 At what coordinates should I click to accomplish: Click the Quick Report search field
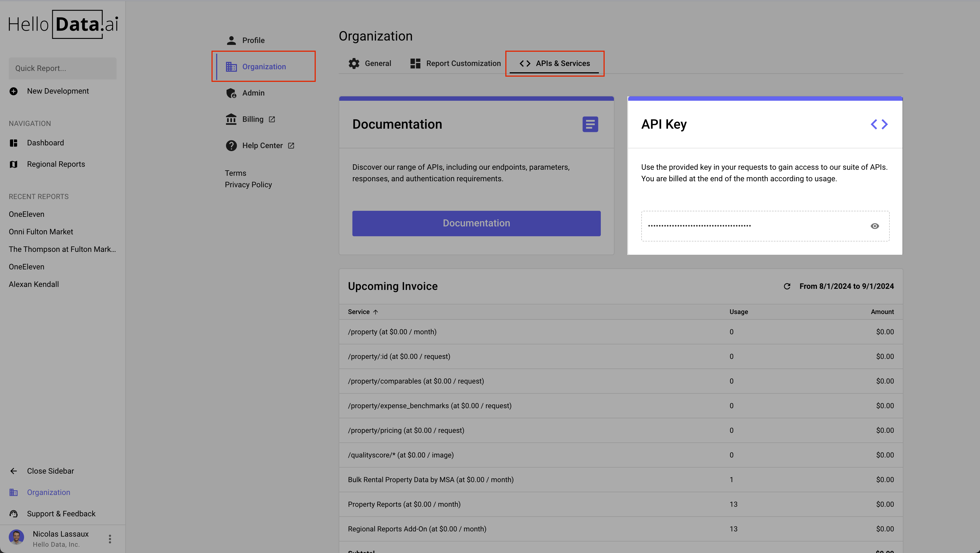pos(62,68)
